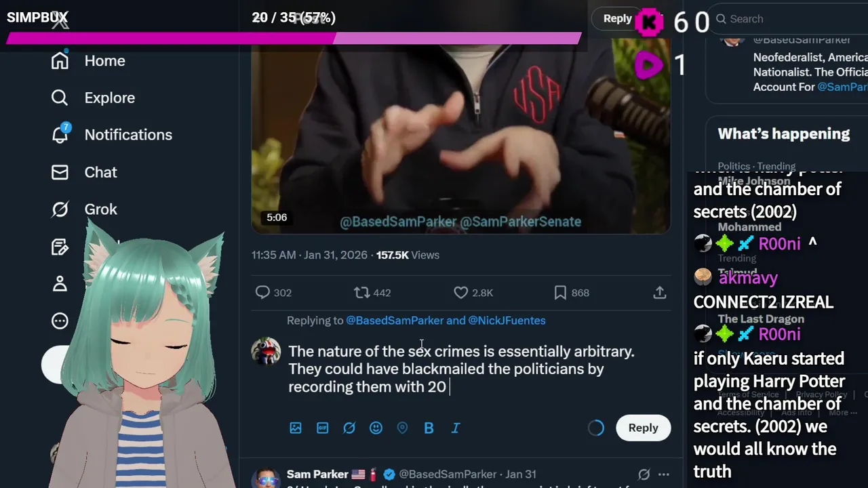The image size is (868, 488).
Task: Open the More options circle in the sidebar
Action: pos(60,321)
